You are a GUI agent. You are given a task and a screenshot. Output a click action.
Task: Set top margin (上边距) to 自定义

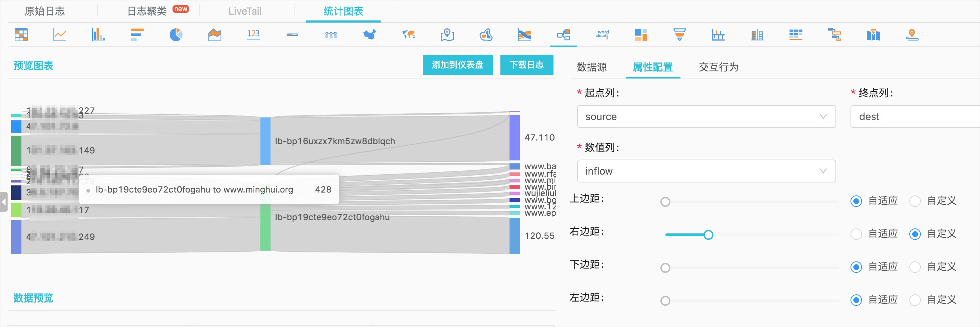tap(915, 201)
